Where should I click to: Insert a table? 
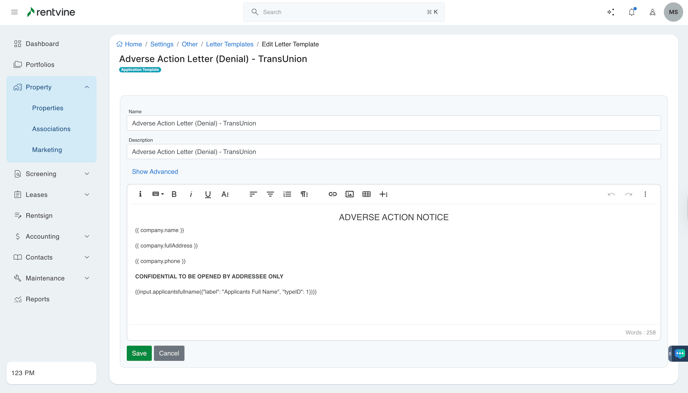[x=366, y=194]
